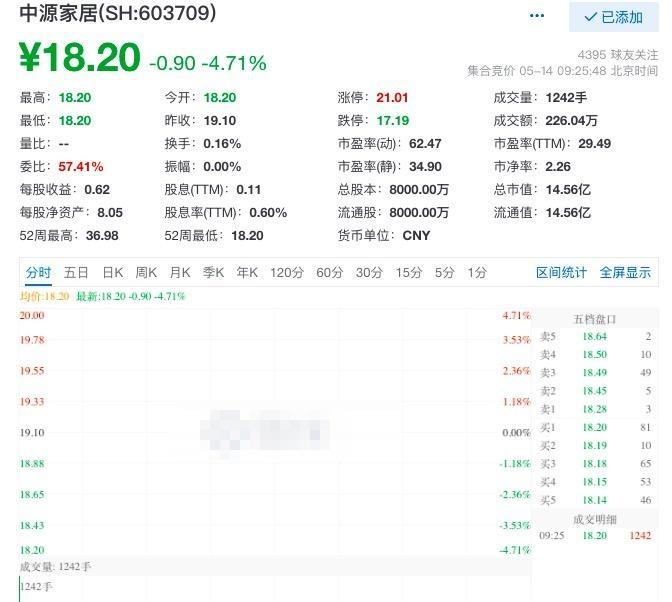Switch to 5分 interval chart
This screenshot has width=672, height=602.
[444, 273]
